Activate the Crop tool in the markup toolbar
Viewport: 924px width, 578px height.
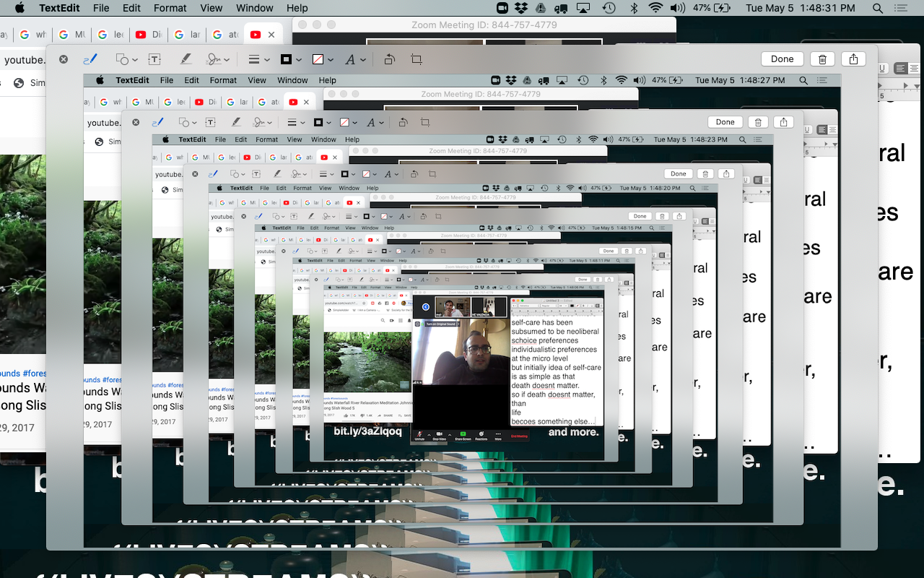[417, 59]
